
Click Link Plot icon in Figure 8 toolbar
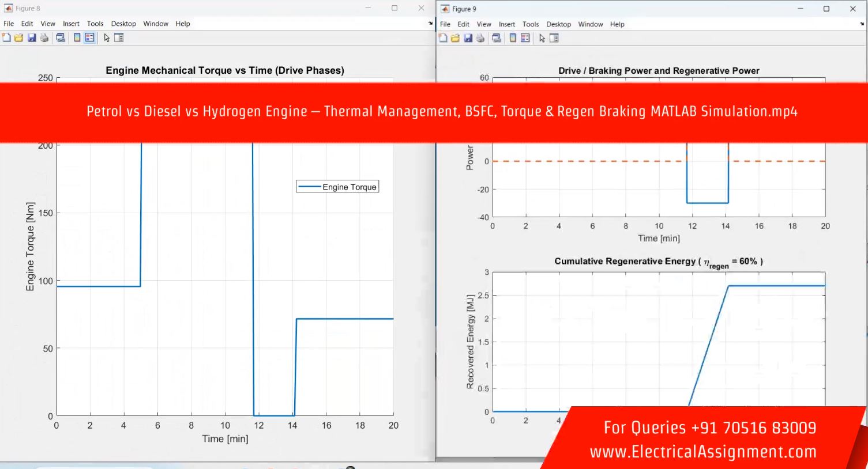(61, 38)
